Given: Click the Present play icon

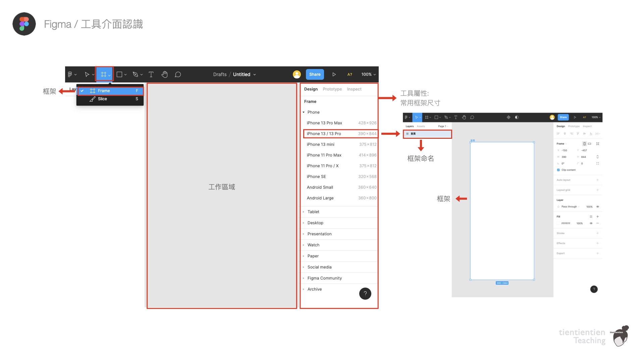Looking at the screenshot, I should pos(334,74).
